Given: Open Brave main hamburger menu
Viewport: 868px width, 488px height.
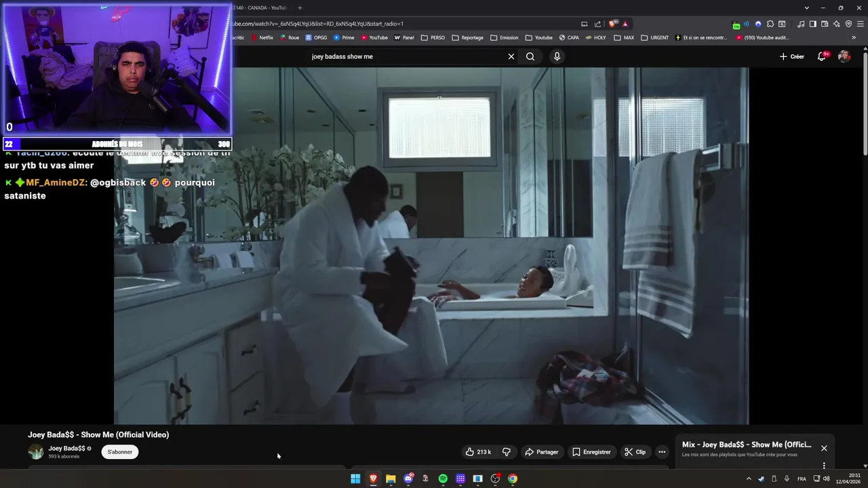Looking at the screenshot, I should [x=860, y=24].
